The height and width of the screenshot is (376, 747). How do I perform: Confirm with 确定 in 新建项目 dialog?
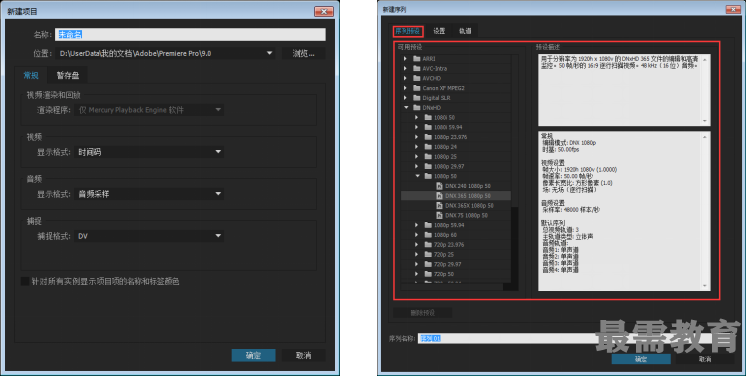click(253, 355)
